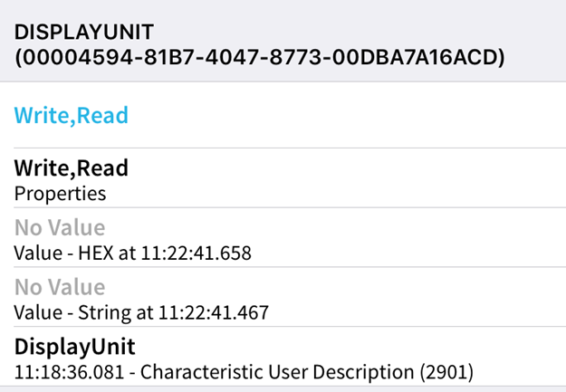Select the No Value entry above the HEX line
The width and height of the screenshot is (566, 392).
(60, 227)
